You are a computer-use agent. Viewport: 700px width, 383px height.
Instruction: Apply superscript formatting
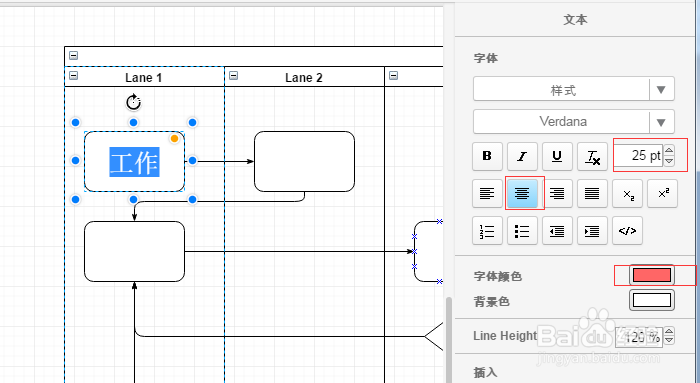pos(663,193)
